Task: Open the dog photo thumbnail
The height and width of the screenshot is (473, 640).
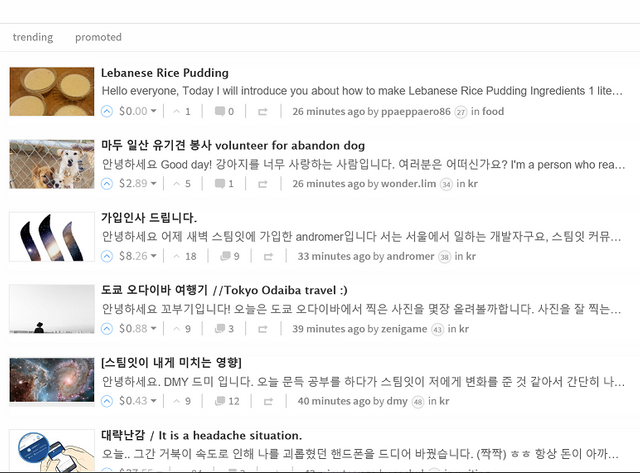Action: (52, 164)
